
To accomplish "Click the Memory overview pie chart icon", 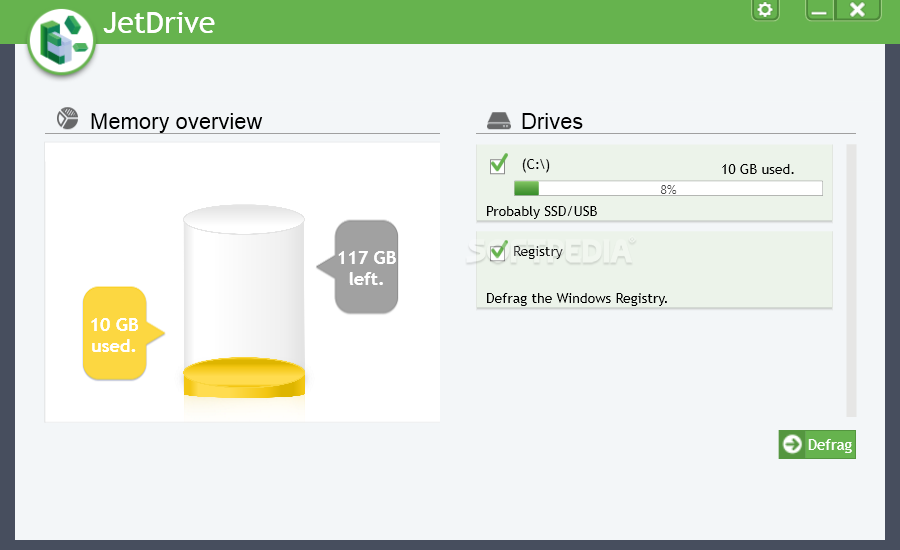I will [x=68, y=118].
